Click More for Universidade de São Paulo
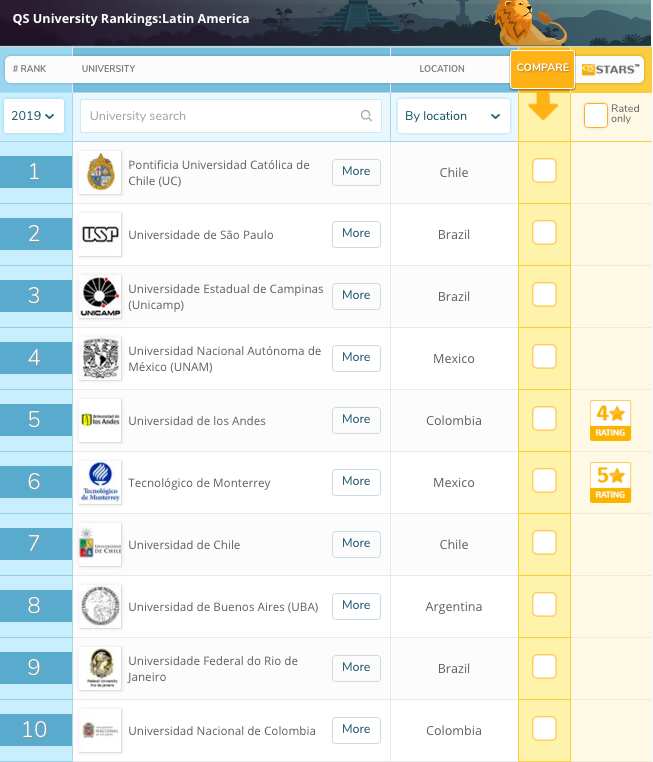Image resolution: width=653 pixels, height=762 pixels. pos(356,234)
